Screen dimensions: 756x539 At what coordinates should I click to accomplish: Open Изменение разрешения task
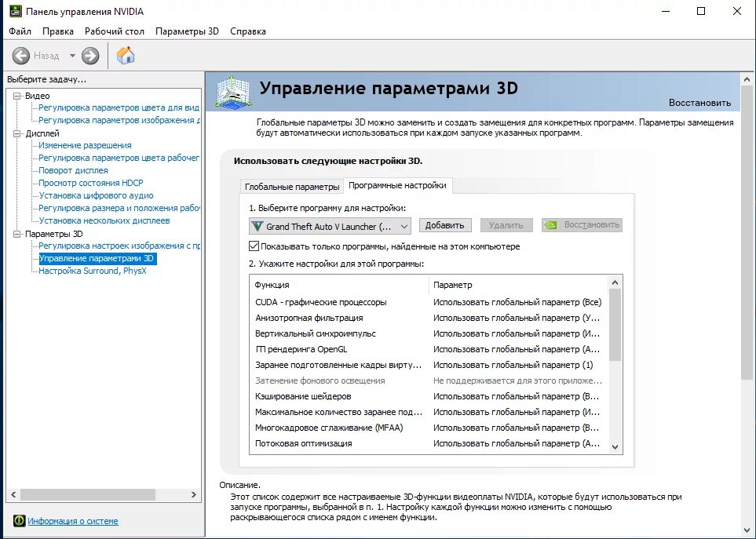pyautogui.click(x=85, y=145)
